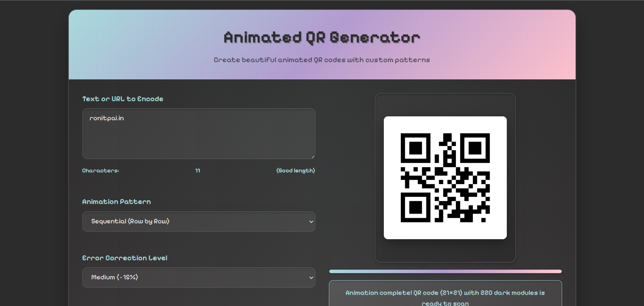Image resolution: width=644 pixels, height=306 pixels.
Task: Click the generated QR code image
Action: click(x=445, y=178)
